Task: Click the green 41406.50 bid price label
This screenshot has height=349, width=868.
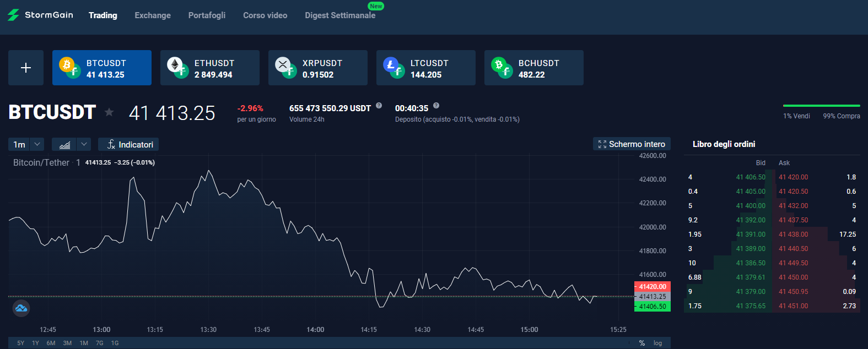Action: 653,307
